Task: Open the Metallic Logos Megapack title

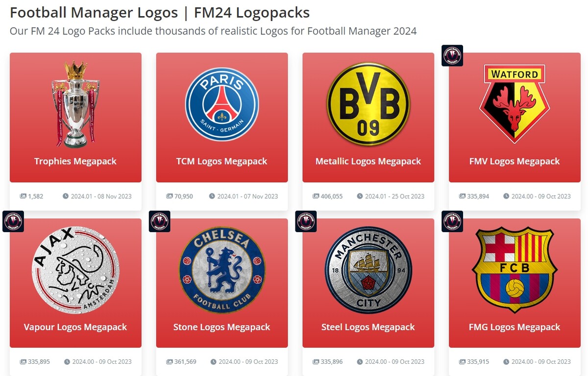Action: click(x=368, y=161)
